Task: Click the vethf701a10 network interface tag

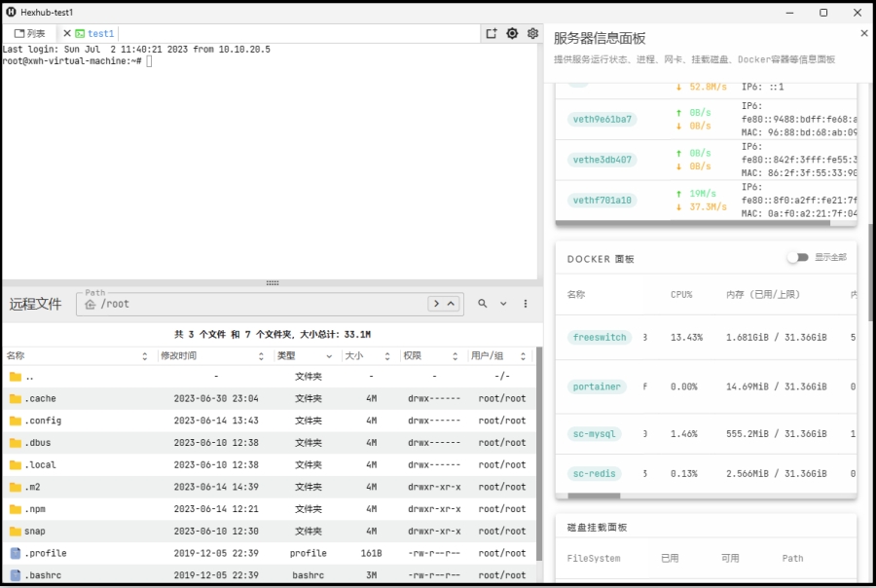Action: click(x=602, y=201)
